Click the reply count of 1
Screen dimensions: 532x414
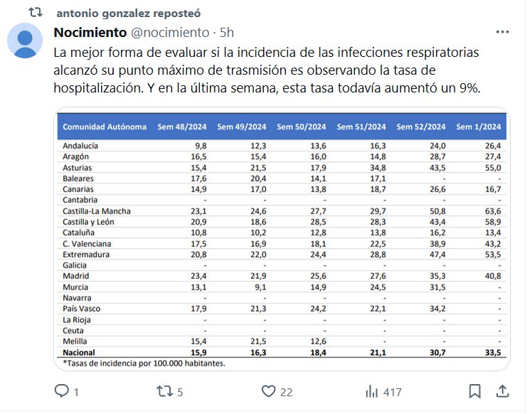(76, 392)
